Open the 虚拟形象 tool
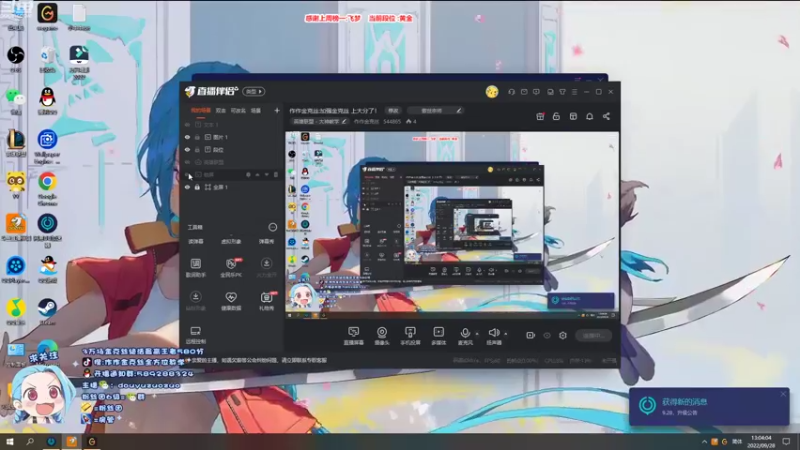Image resolution: width=800 pixels, height=450 pixels. [x=231, y=241]
